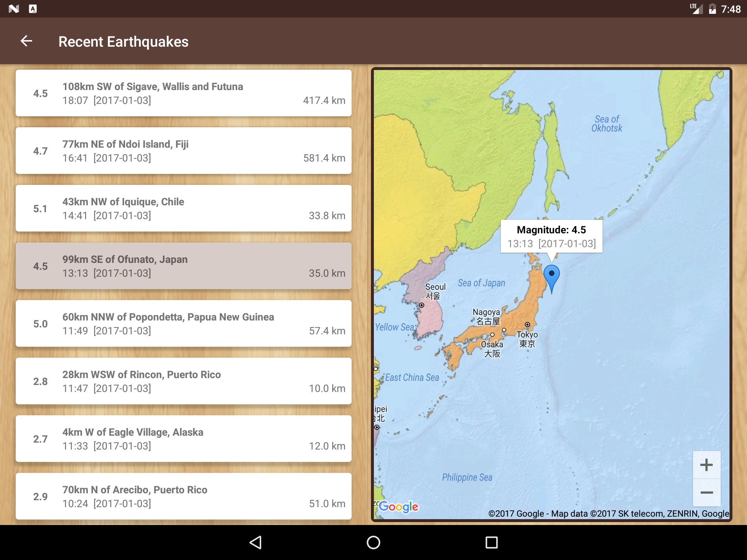
Task: Tap the Magnitude 4.5 info popup
Action: click(x=551, y=236)
